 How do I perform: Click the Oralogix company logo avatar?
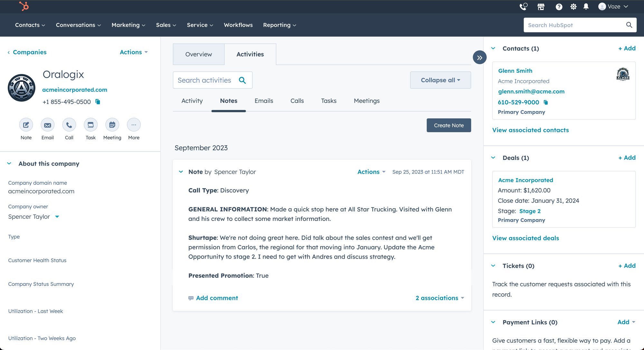(x=22, y=88)
